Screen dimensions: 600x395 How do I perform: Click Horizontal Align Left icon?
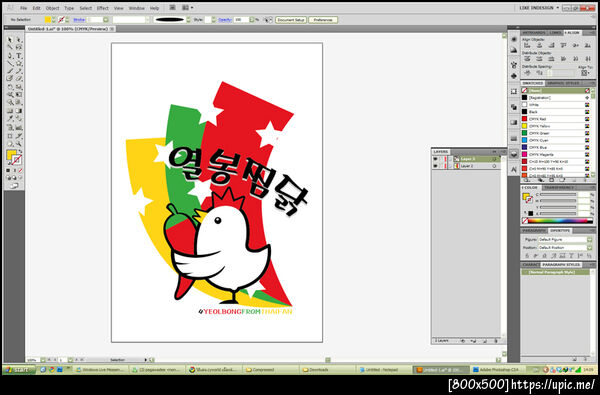(527, 46)
